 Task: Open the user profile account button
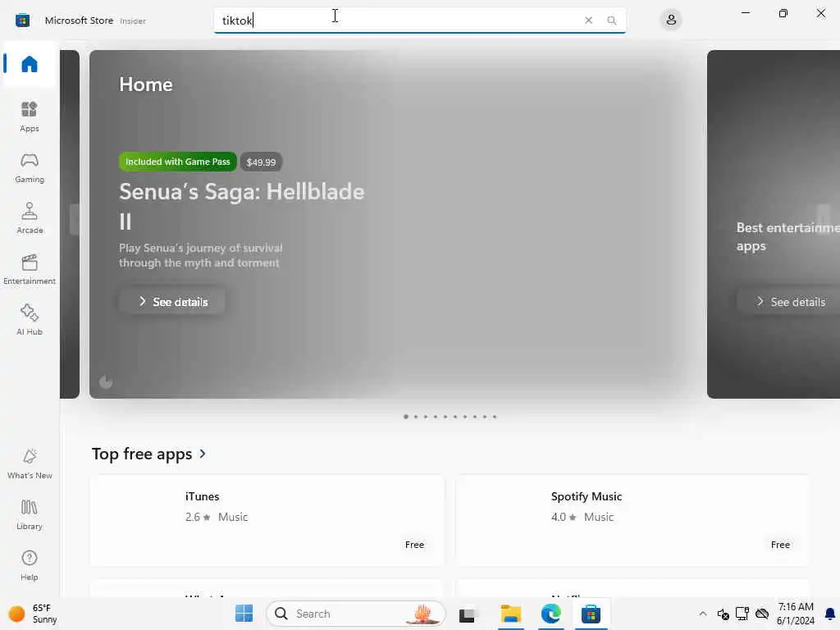tap(671, 21)
